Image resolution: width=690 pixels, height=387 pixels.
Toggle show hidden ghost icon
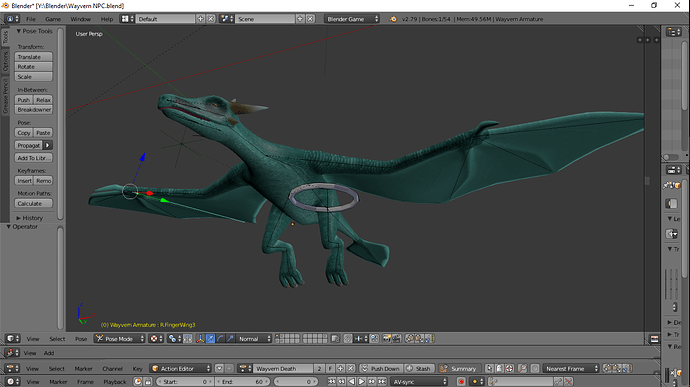(x=499, y=369)
